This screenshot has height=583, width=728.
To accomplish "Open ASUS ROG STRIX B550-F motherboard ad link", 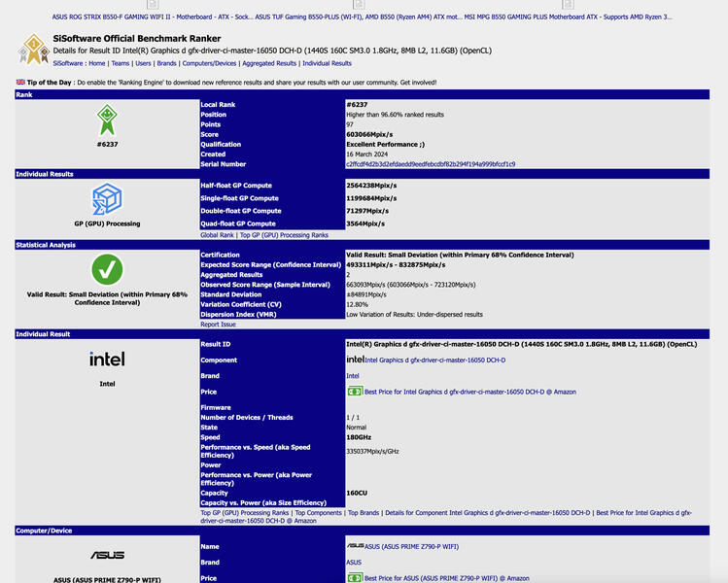I will tap(153, 17).
